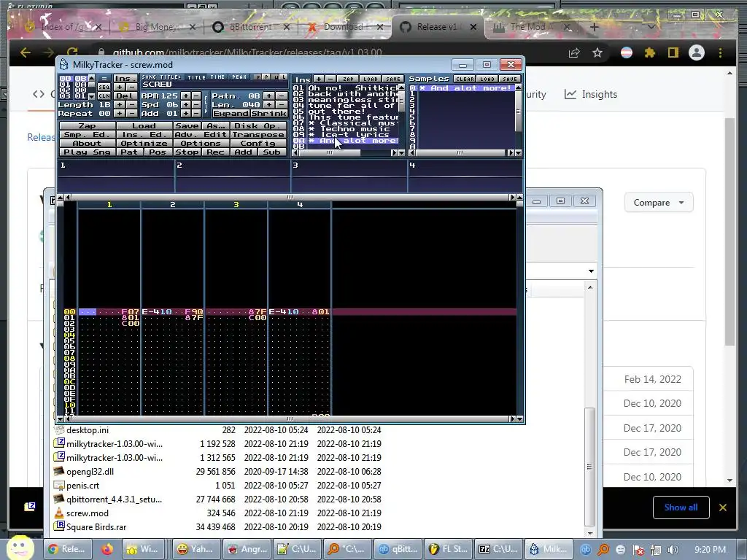
Task: Toggle the vertical FLIP button
Action: [206, 104]
